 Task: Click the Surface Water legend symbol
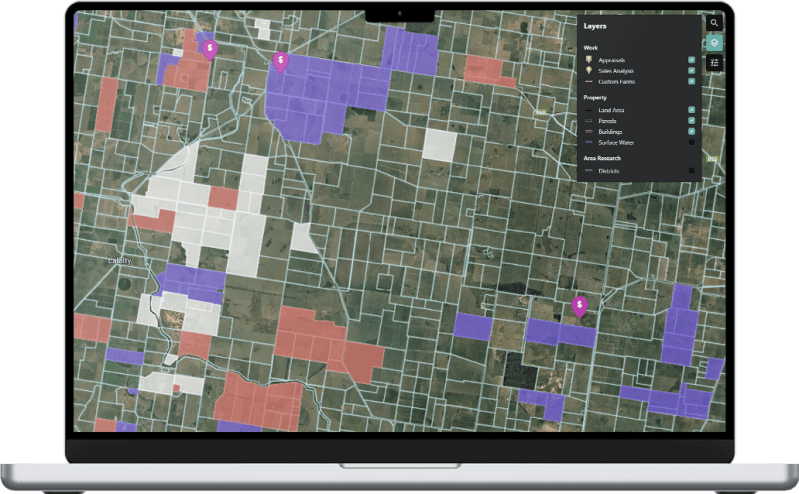click(589, 143)
